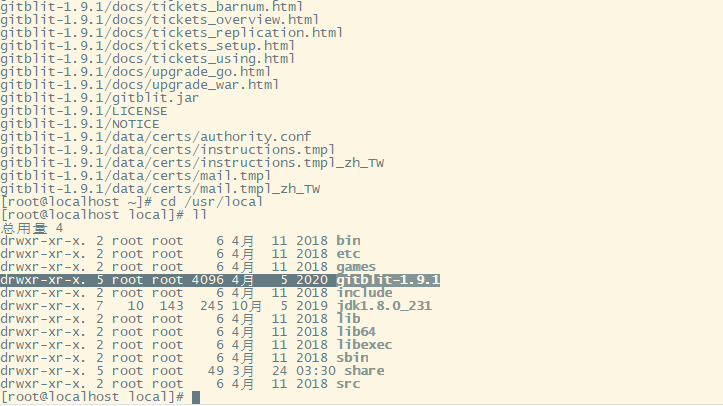
Task: Click the lib directory name
Action: (x=348, y=318)
